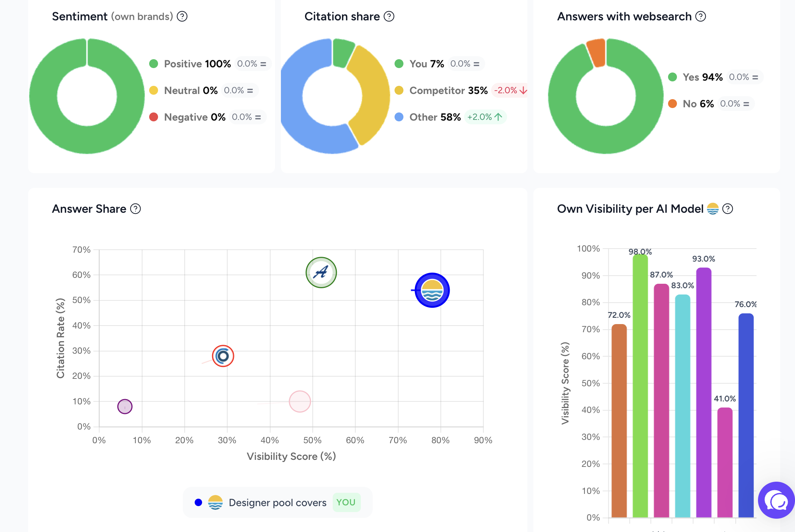This screenshot has height=532, width=795.
Task: Click 'Other 58%' legend text
Action: (x=435, y=117)
